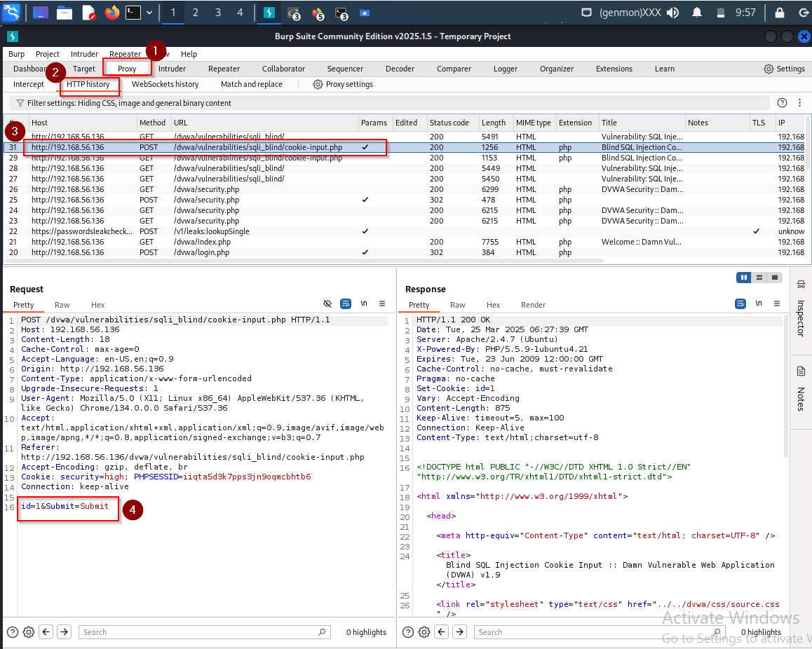
Task: Open the terminal windows group with badge 3
Action: click(341, 13)
